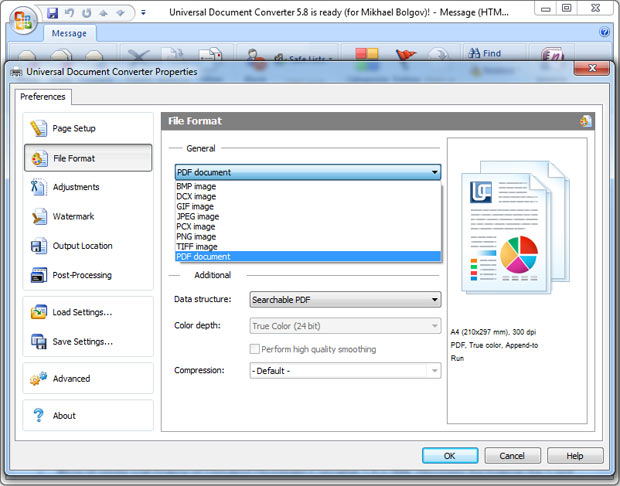Viewport: 620px width, 486px height.
Task: Click the Universal Document Converter title bar printer icon
Action: coord(16,72)
